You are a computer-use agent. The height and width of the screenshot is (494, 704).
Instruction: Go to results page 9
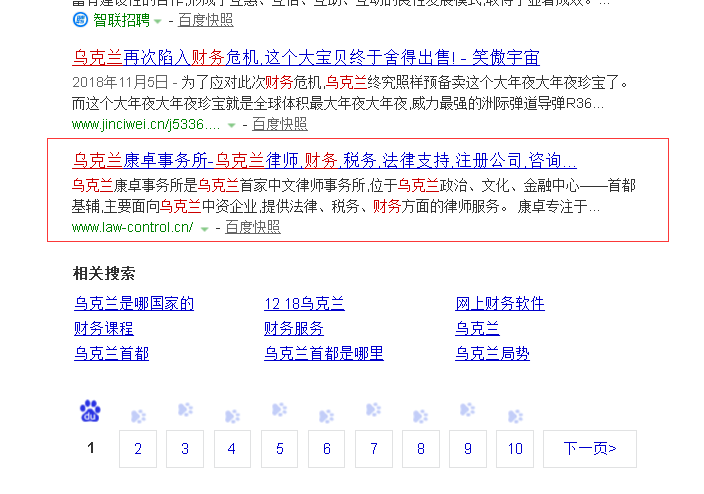tap(468, 449)
